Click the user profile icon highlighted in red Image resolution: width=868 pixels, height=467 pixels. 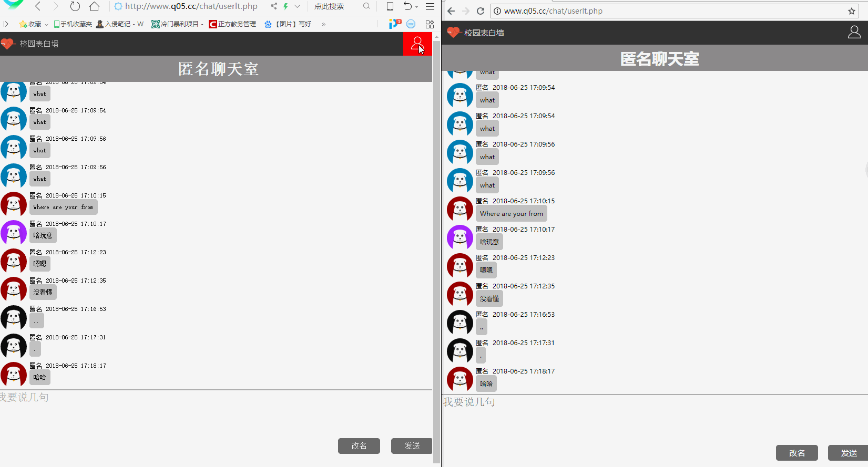(417, 44)
